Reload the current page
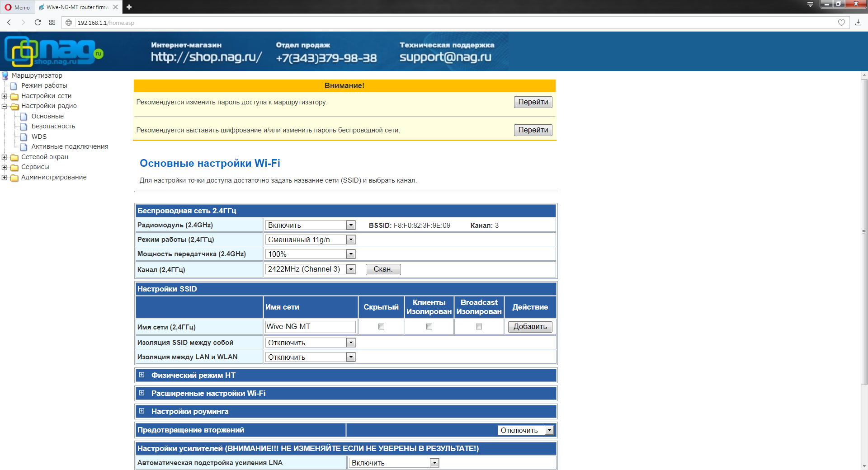 (x=38, y=23)
